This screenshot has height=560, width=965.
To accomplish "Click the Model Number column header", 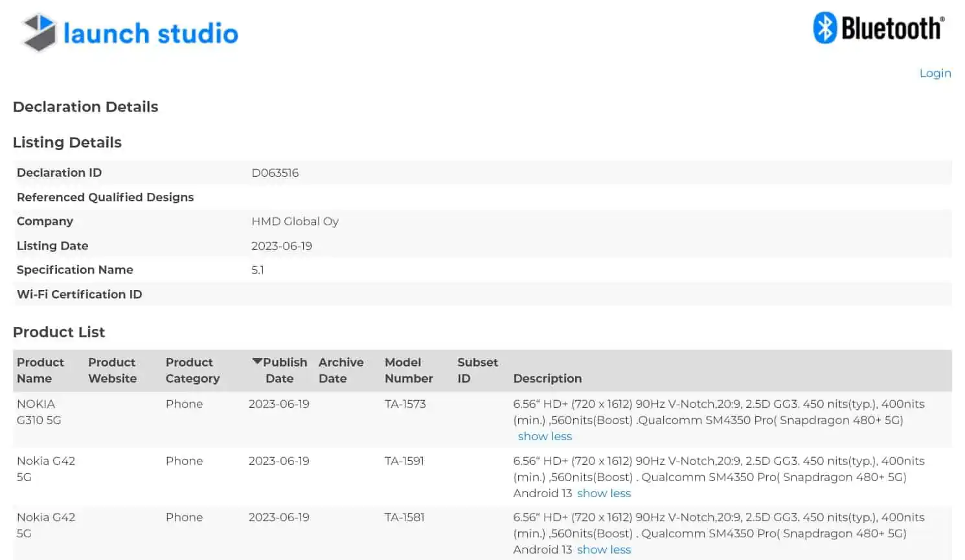I will 409,370.
